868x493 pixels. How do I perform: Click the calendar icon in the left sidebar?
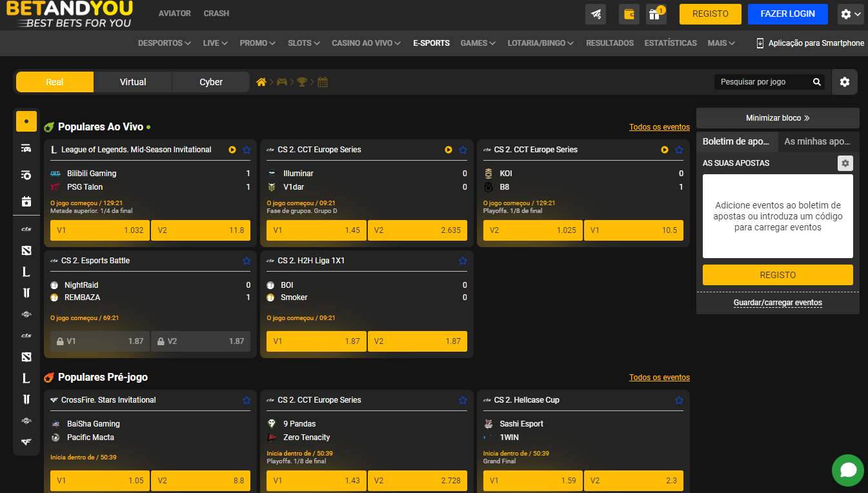(x=26, y=201)
